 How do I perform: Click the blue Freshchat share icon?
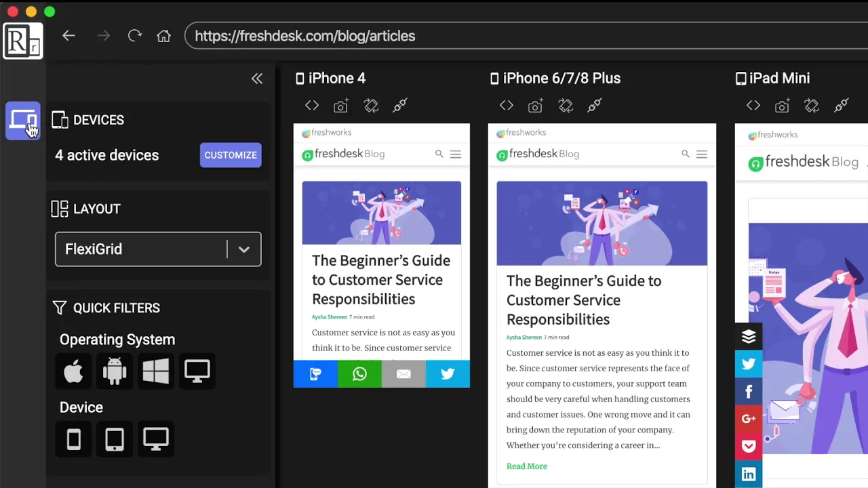tap(315, 374)
